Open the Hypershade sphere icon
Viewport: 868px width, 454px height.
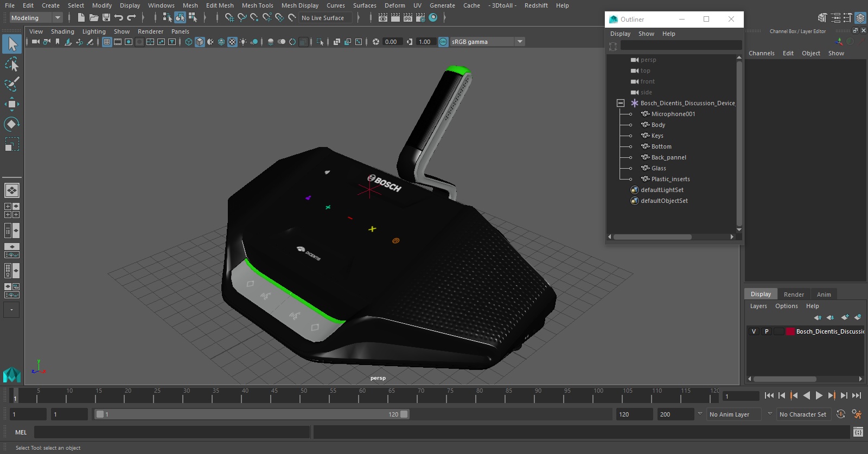click(433, 18)
